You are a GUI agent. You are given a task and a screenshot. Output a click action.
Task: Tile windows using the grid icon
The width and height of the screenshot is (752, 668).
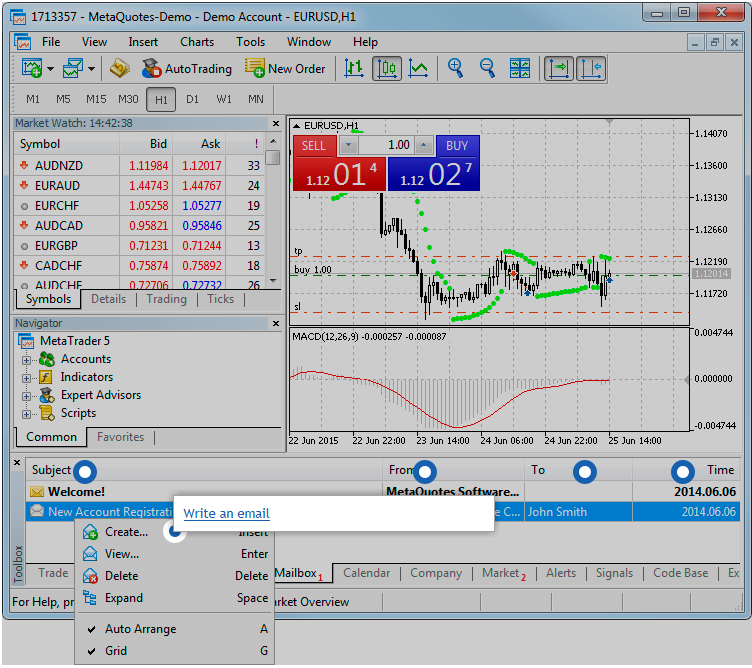[520, 69]
